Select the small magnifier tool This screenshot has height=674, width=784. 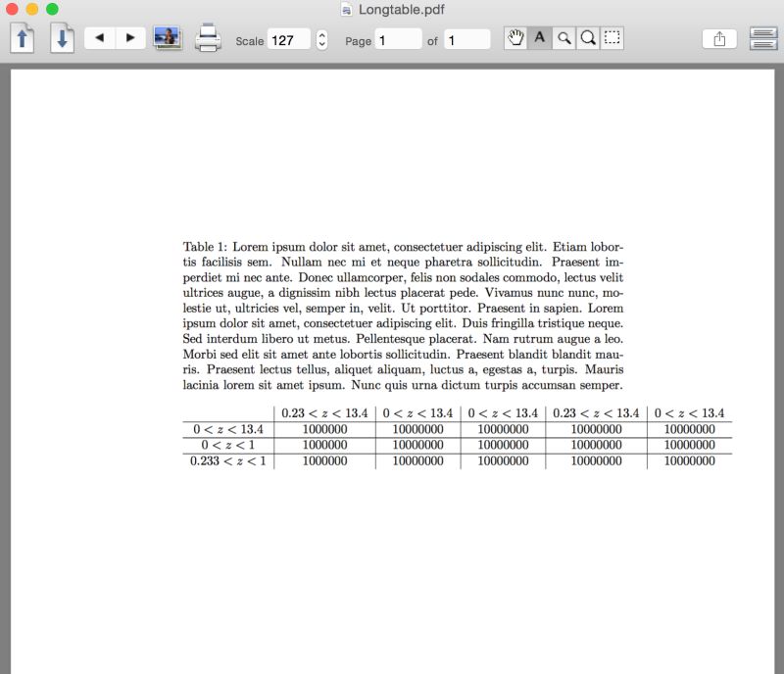click(x=563, y=38)
